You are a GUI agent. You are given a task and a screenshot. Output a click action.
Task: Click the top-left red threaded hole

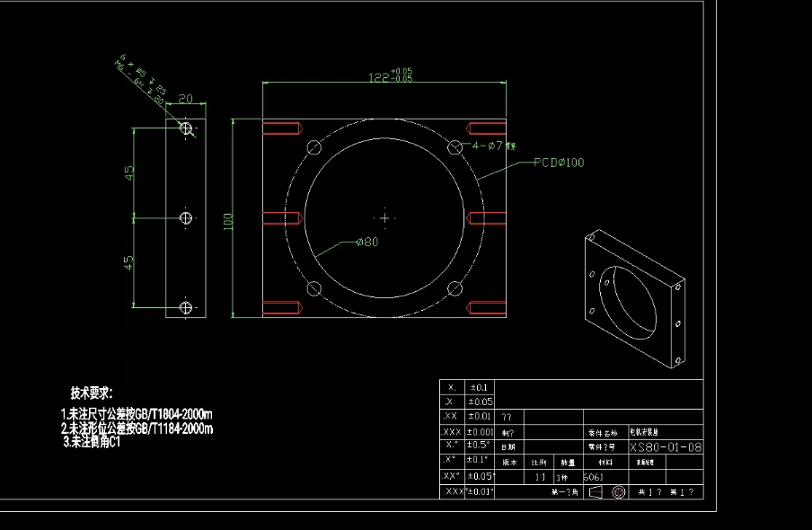pyautogui.click(x=282, y=128)
